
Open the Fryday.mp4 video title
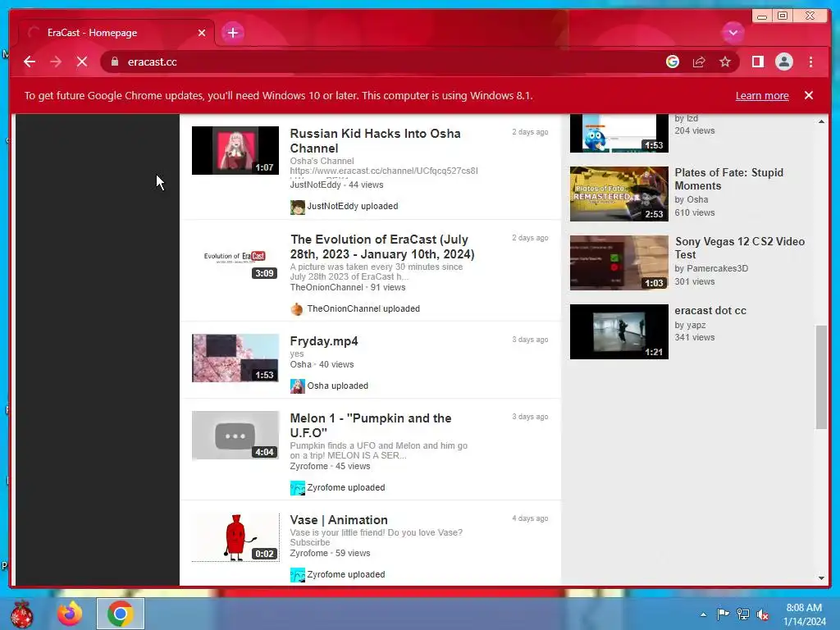point(323,341)
